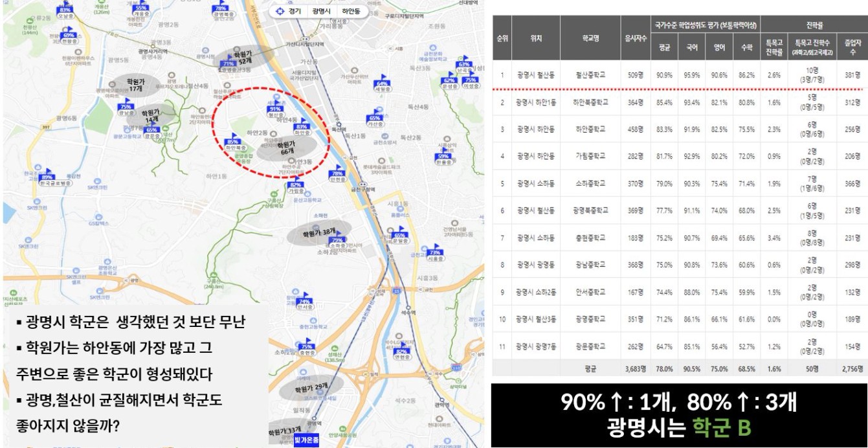The image size is (868, 448).
Task: Click the 응시자수 column header
Action: (x=636, y=38)
